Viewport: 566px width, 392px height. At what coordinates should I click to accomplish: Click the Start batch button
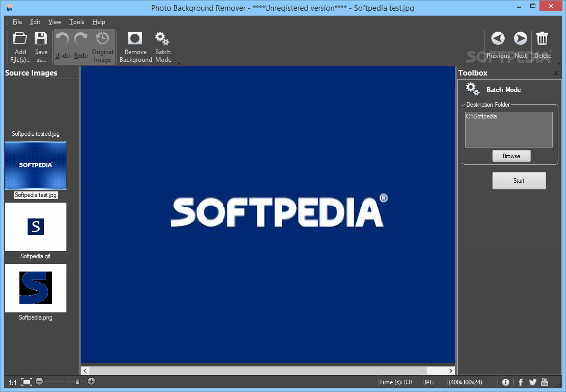click(519, 181)
